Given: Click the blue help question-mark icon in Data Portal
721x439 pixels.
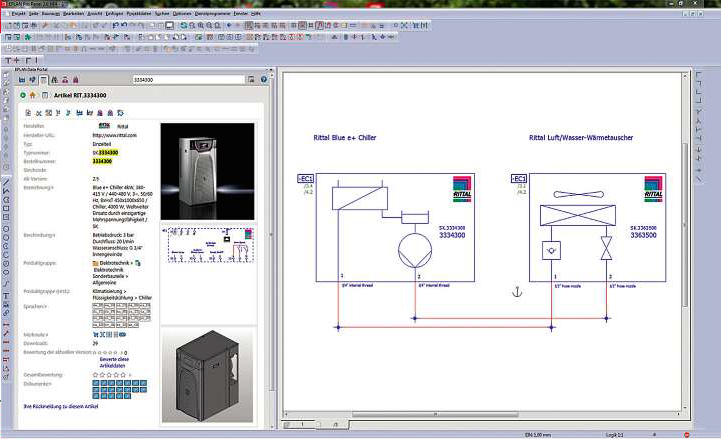Looking at the screenshot, I should 264,80.
